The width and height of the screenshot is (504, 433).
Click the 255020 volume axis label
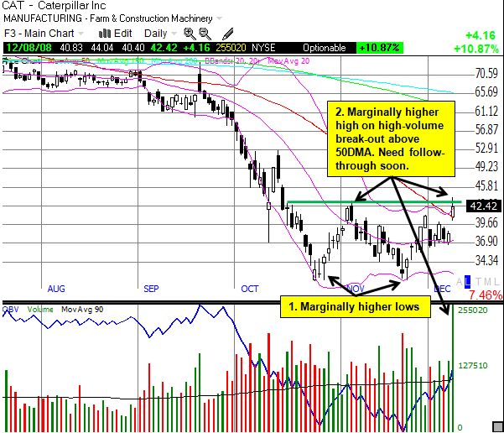pyautogui.click(x=473, y=310)
